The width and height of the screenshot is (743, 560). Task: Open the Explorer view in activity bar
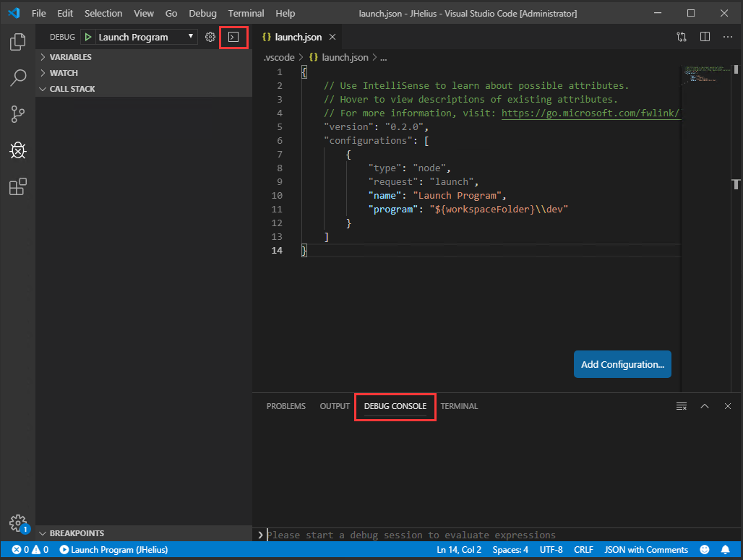[17, 42]
